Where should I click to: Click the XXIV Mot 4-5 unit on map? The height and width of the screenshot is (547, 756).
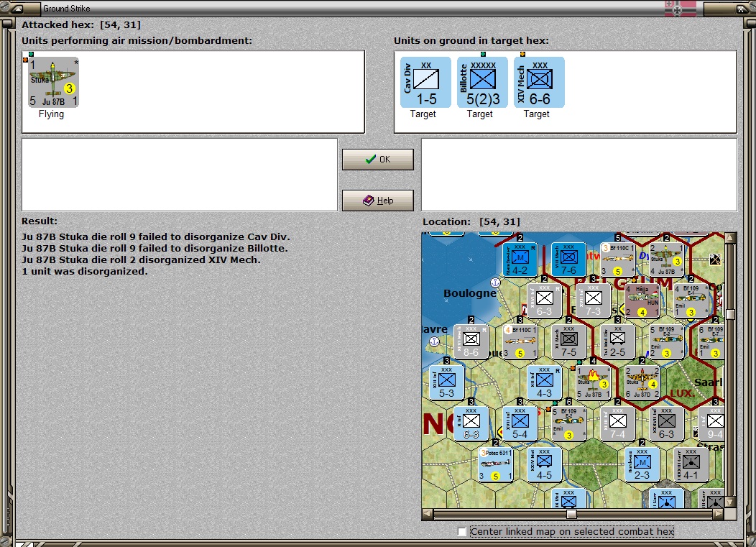544,464
